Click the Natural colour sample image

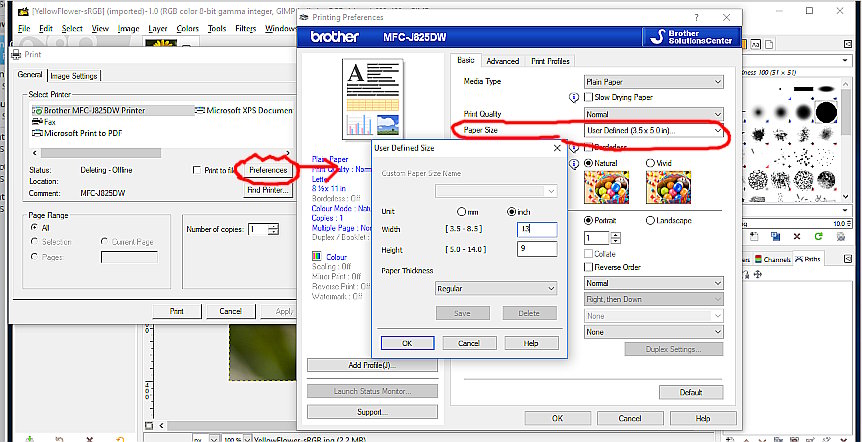(x=606, y=187)
